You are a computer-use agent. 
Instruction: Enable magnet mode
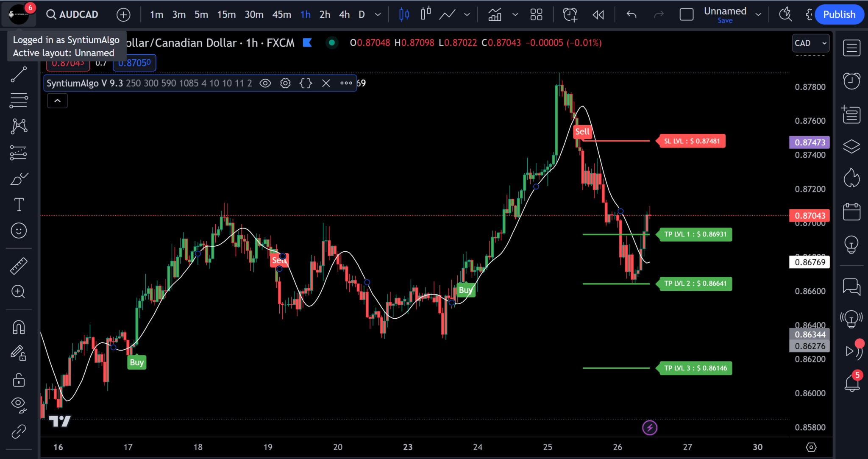coord(19,327)
